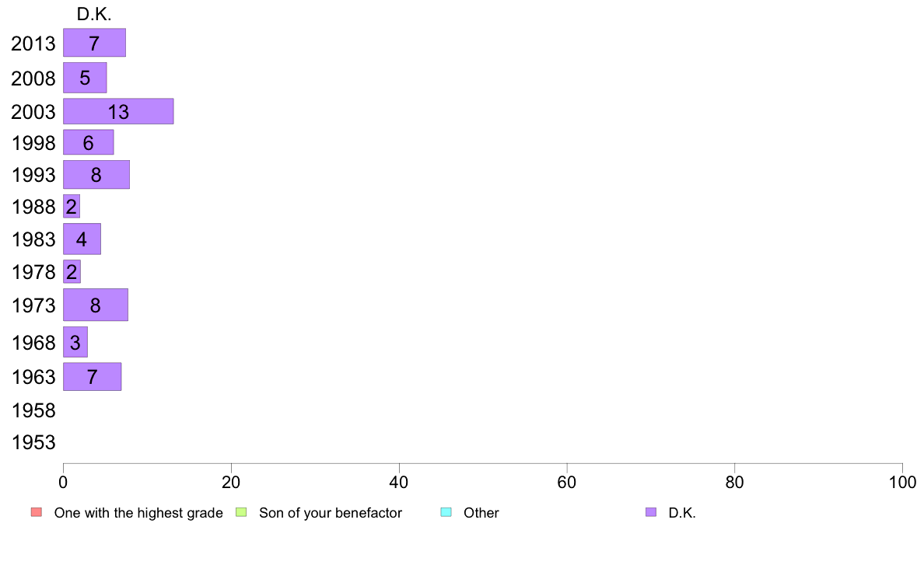This screenshot has width=924, height=572.
Task: Click the D.K. column header label
Action: (94, 14)
